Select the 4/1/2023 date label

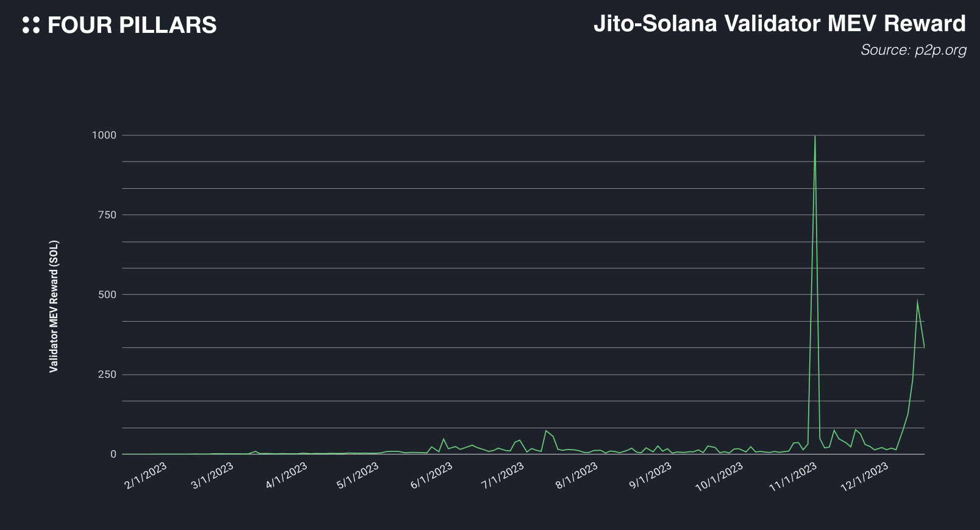[x=286, y=476]
